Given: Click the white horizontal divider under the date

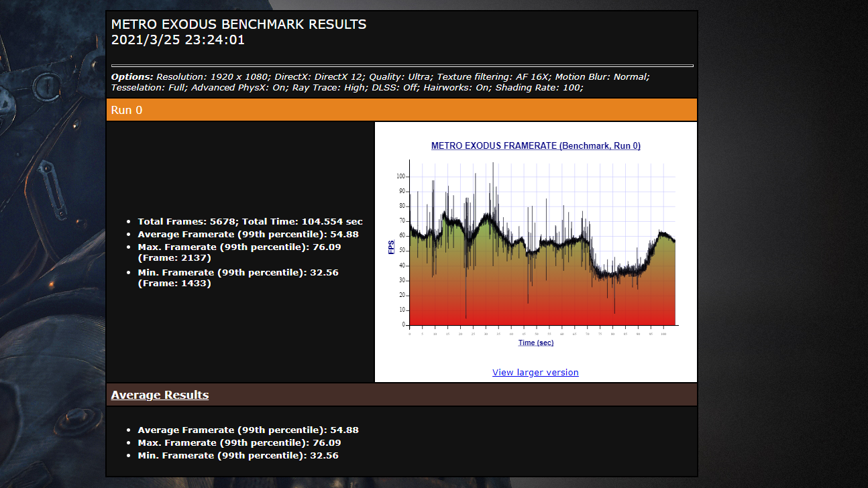Looking at the screenshot, I should tap(401, 66).
